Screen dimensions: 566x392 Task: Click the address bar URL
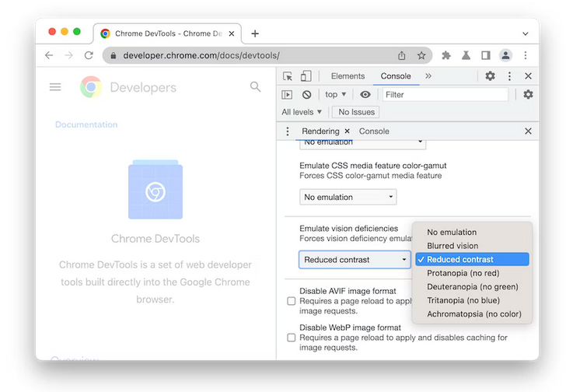pyautogui.click(x=201, y=55)
